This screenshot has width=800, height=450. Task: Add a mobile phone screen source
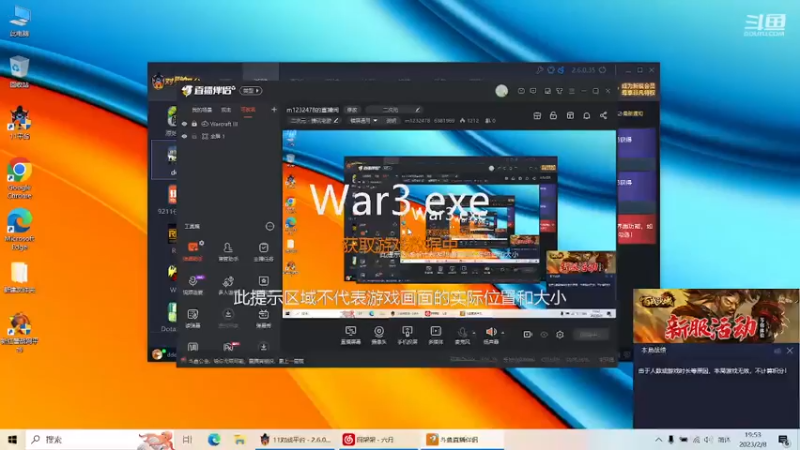(407, 335)
